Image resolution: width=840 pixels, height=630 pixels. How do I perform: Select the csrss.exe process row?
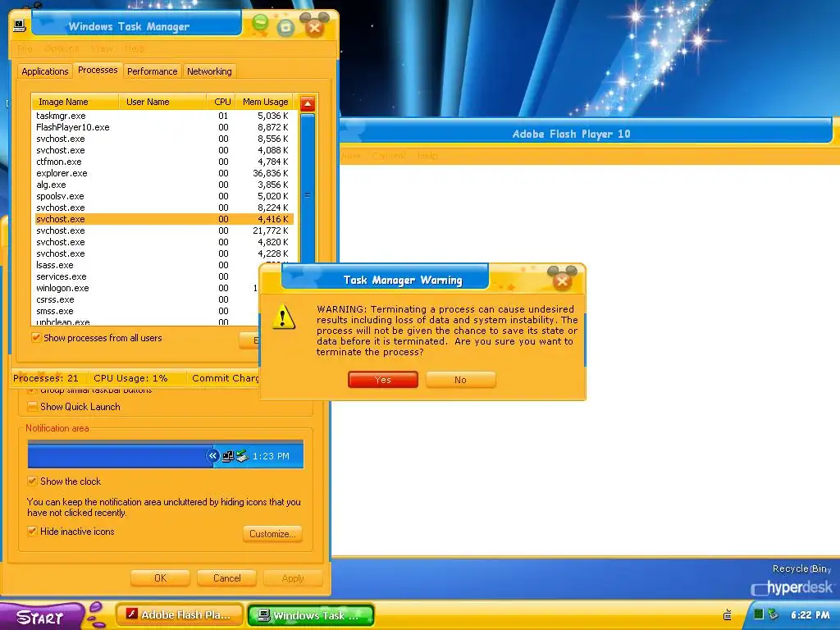point(146,299)
